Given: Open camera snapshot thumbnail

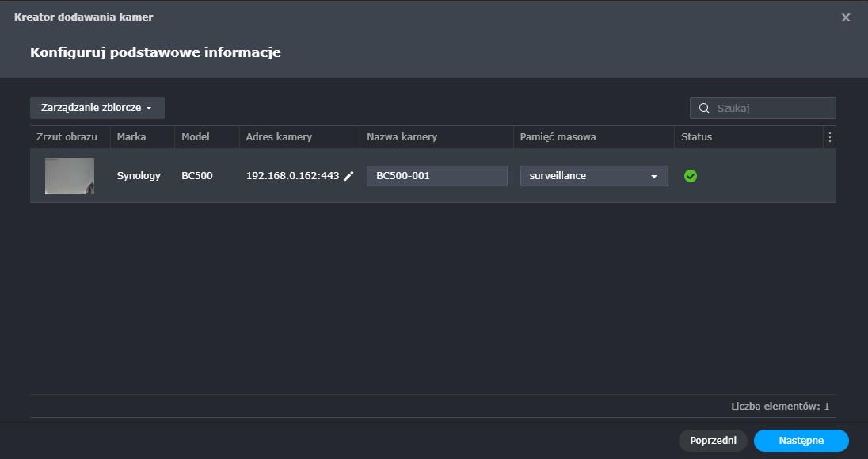Looking at the screenshot, I should coord(69,176).
